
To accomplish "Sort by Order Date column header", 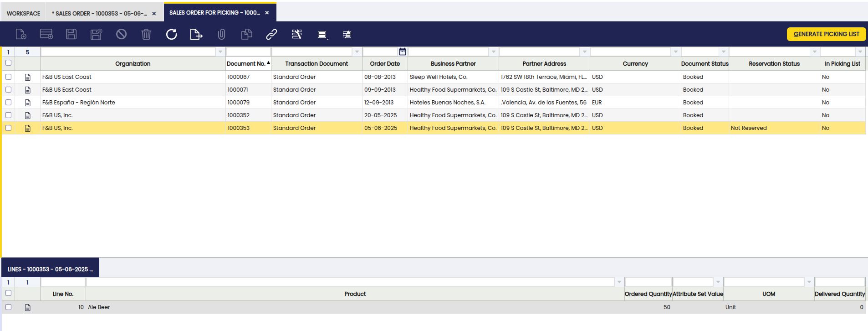I will pos(385,64).
